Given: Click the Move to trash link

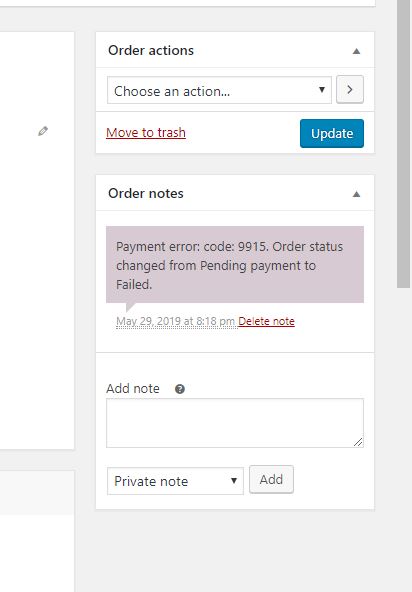Looking at the screenshot, I should pos(146,133).
